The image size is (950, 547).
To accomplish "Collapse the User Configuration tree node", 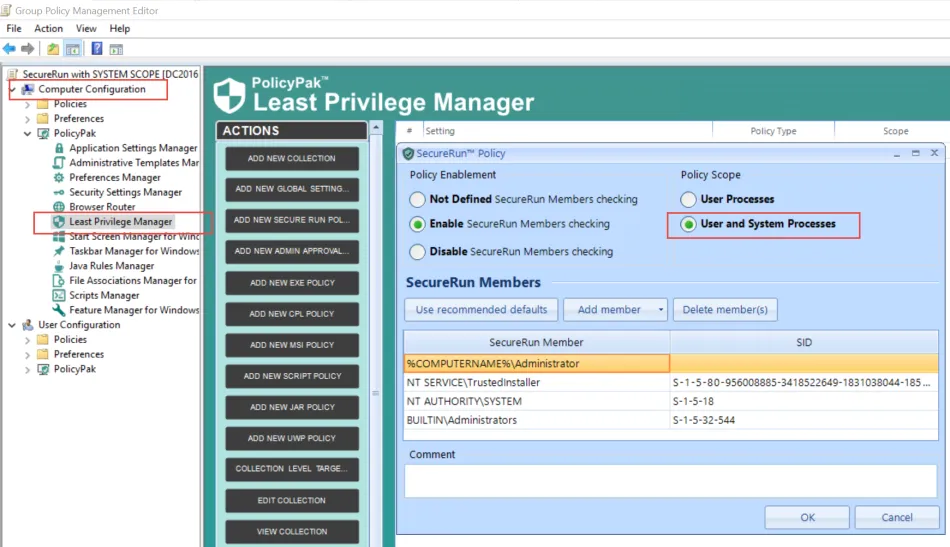I will [12, 325].
